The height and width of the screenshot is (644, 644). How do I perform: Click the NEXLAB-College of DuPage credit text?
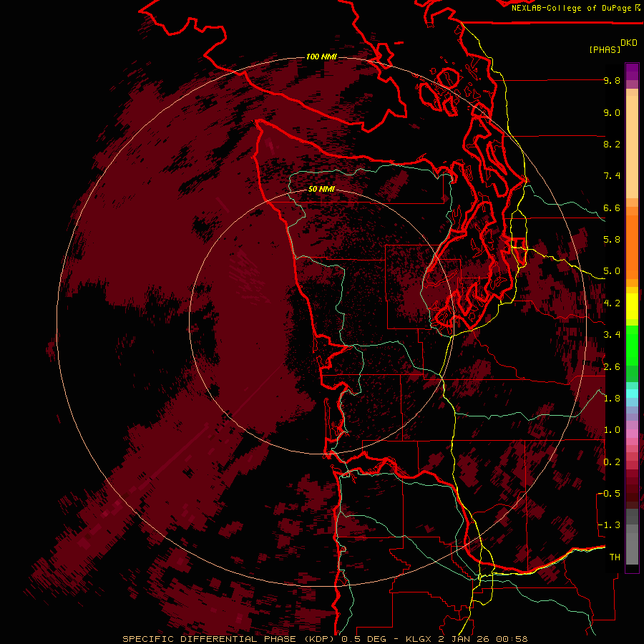click(x=572, y=8)
